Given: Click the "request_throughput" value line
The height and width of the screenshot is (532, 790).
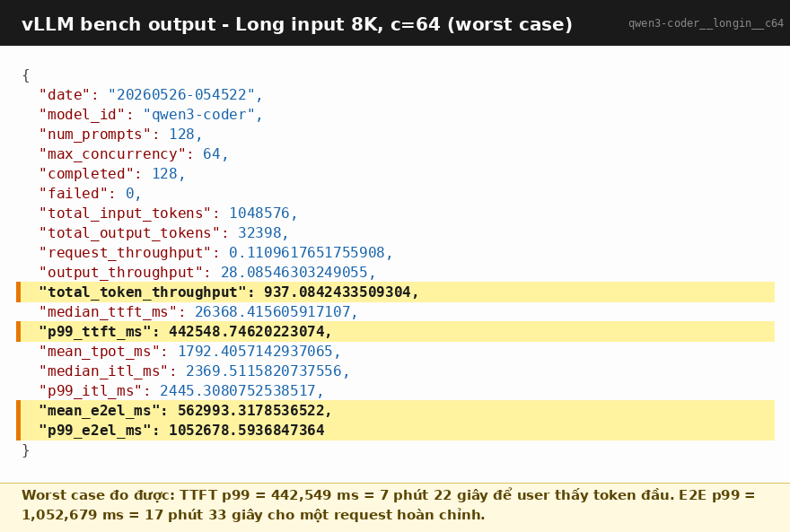Looking at the screenshot, I should [215, 252].
